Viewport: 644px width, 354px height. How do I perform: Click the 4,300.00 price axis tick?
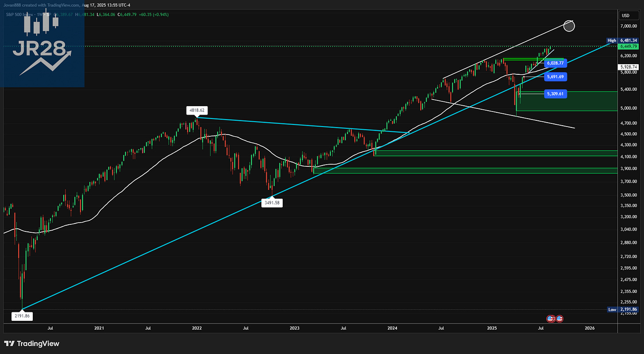pyautogui.click(x=629, y=145)
